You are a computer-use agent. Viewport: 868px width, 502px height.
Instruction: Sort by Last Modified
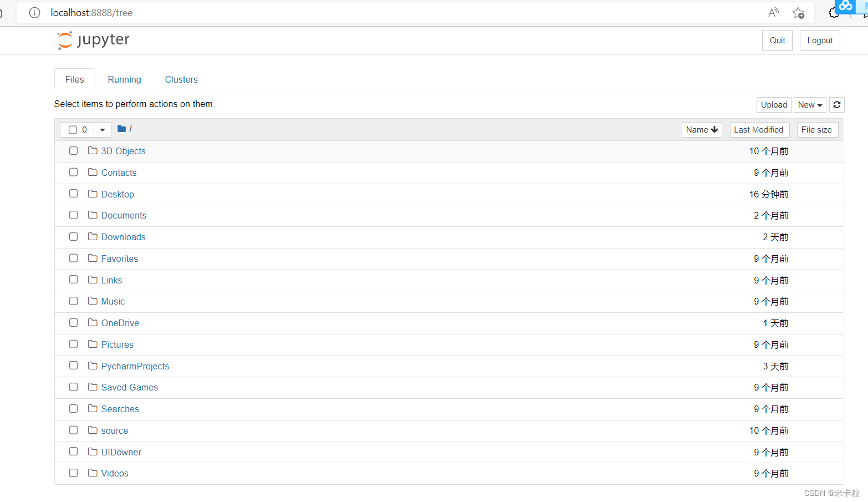(759, 130)
